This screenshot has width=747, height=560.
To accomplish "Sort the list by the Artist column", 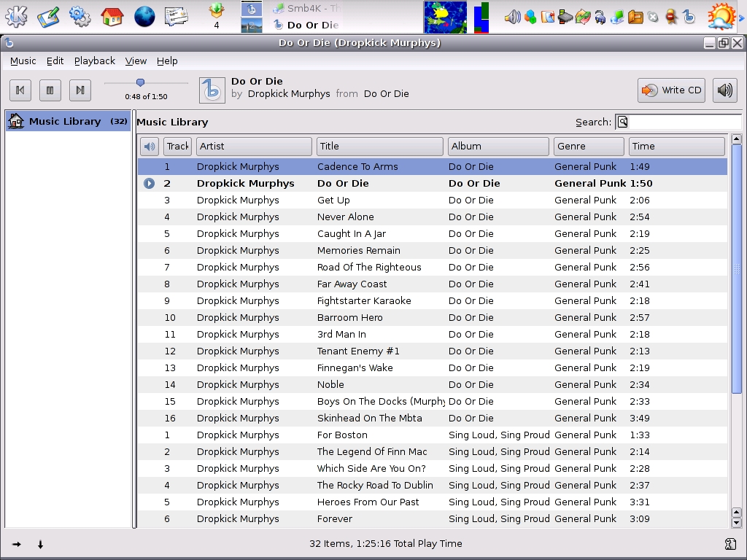I will click(x=254, y=147).
